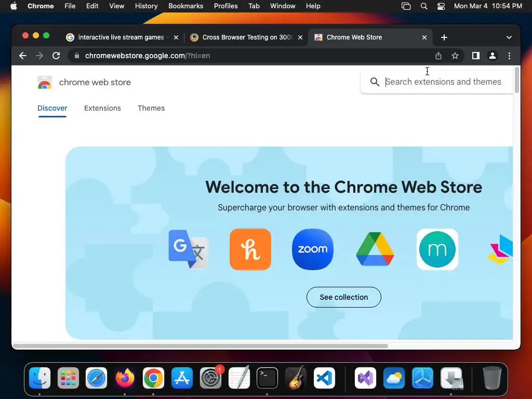532x399 pixels.
Task: Switch to the Extensions tab
Action: (102, 108)
